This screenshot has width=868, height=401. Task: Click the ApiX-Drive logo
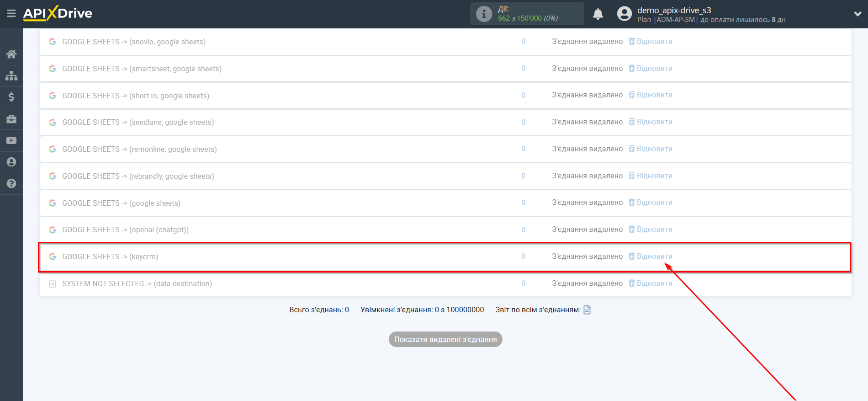coord(58,13)
